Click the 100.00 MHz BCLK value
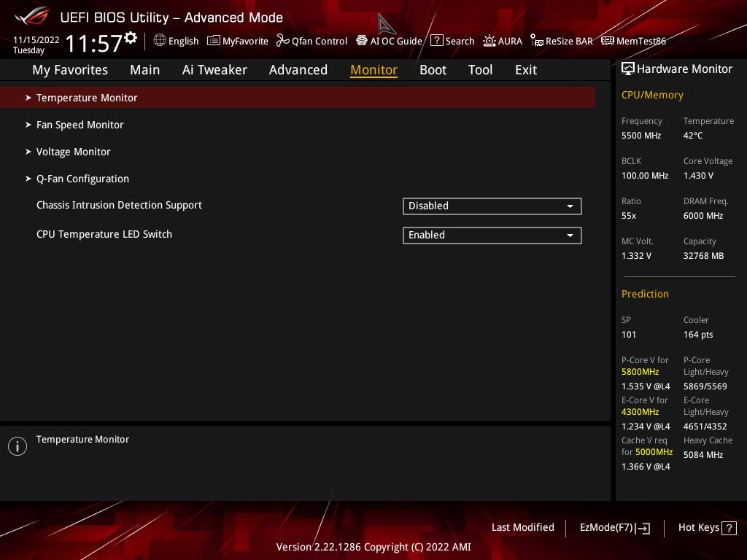 (x=645, y=176)
